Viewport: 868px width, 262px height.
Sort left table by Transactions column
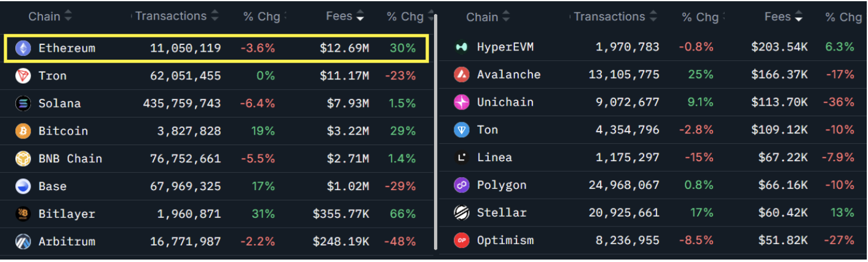pos(176,16)
